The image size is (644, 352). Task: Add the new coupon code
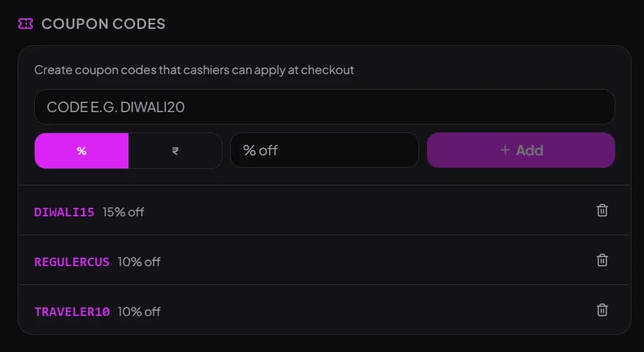(x=521, y=150)
